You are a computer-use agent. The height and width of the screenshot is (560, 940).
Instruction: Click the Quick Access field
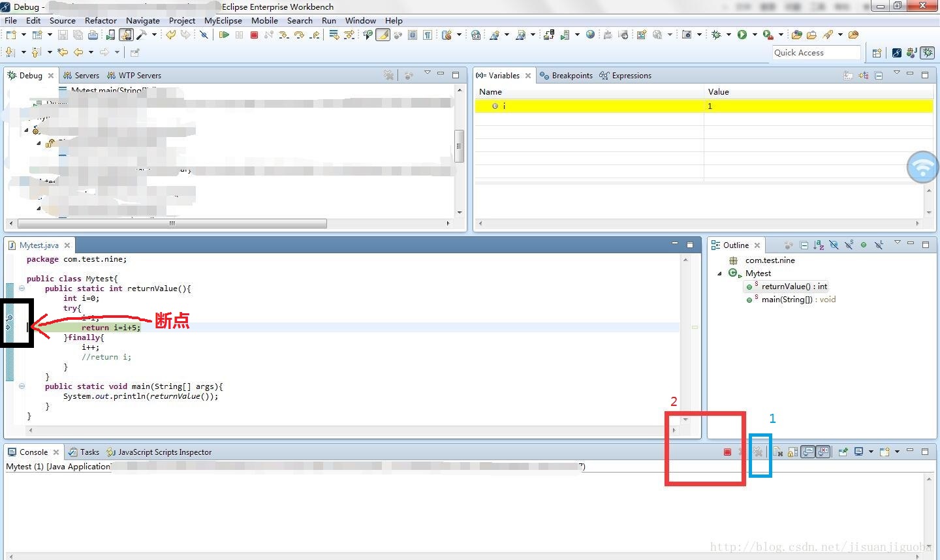[815, 52]
